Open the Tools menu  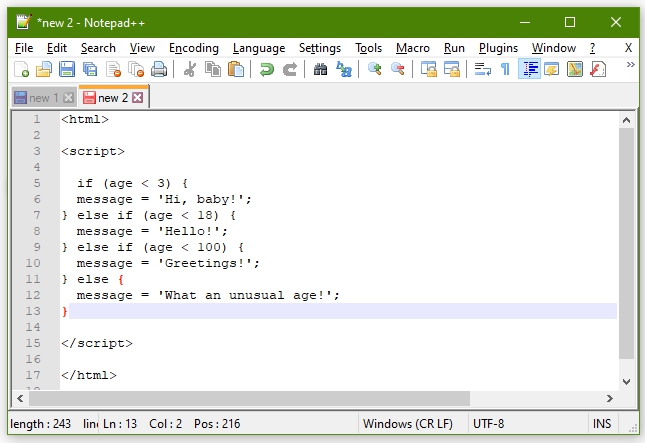tap(369, 48)
